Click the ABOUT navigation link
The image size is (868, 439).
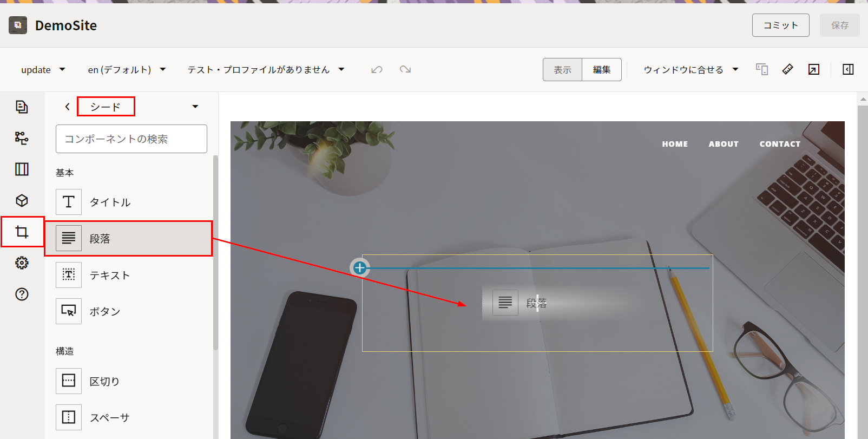coord(724,144)
